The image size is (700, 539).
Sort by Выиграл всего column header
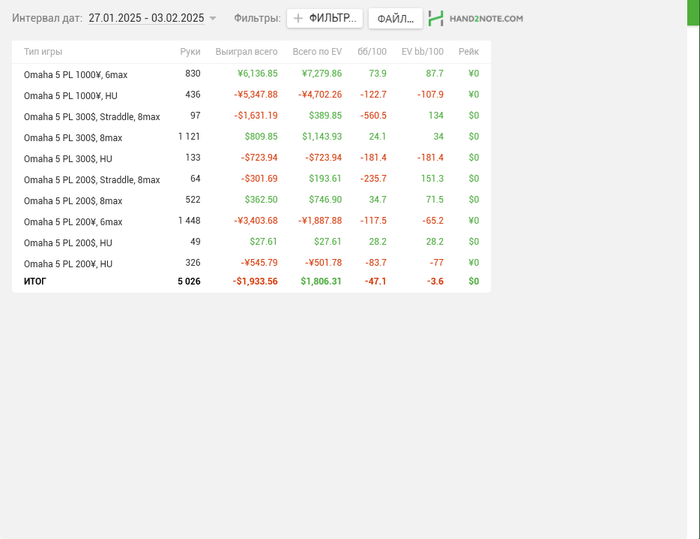(x=246, y=52)
